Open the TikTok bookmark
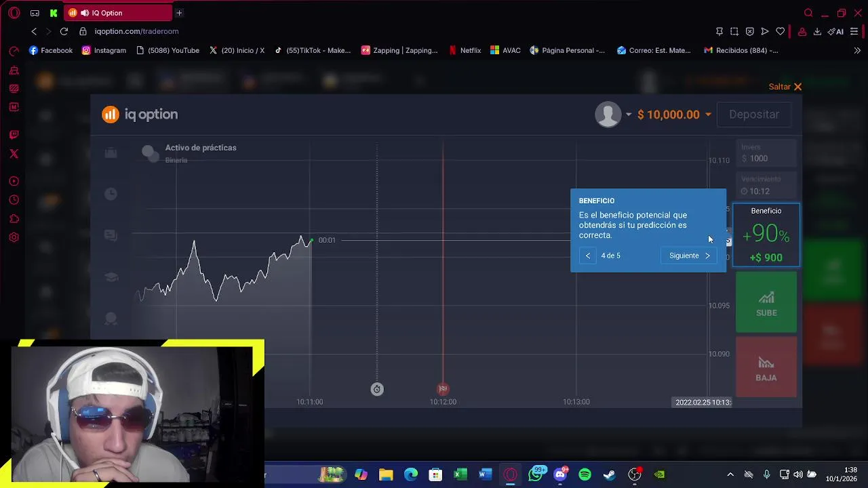 coord(312,50)
